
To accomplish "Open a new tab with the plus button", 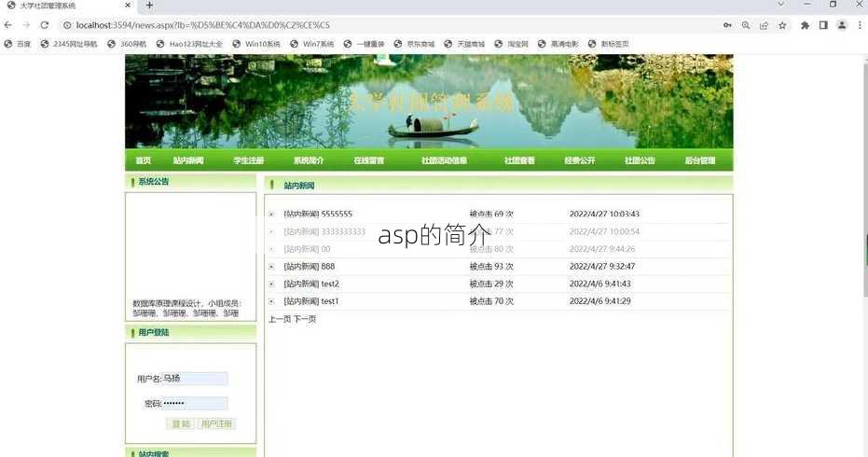I will (x=149, y=6).
